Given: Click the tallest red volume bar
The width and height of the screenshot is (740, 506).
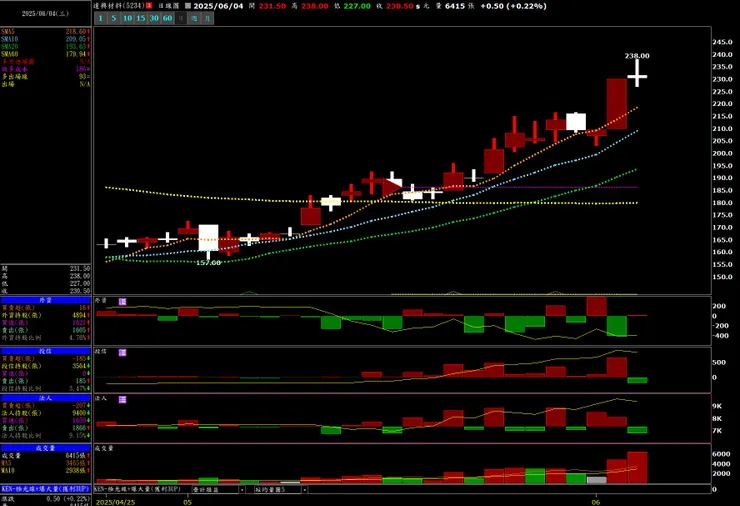Looking at the screenshot, I should 638,467.
